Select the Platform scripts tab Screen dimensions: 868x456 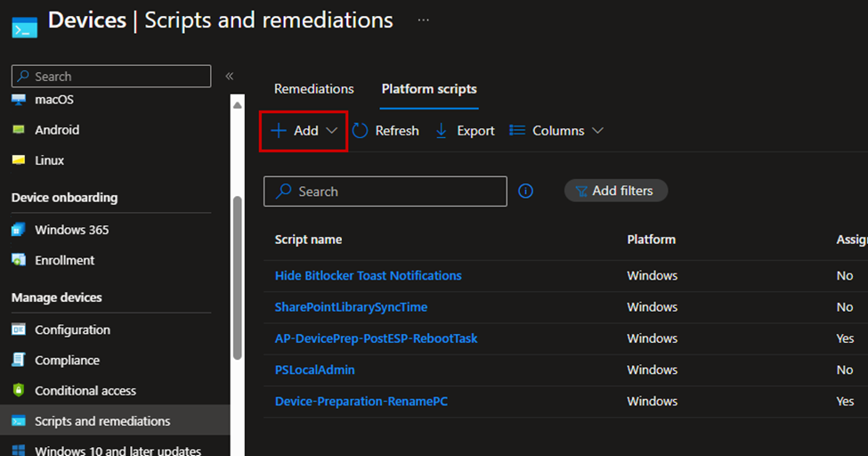pyautogui.click(x=429, y=89)
